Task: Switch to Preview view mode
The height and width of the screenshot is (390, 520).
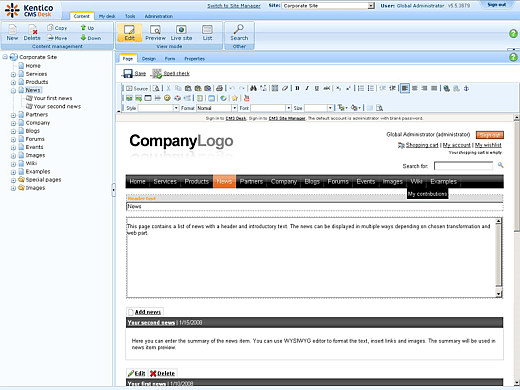Action: pyautogui.click(x=155, y=33)
